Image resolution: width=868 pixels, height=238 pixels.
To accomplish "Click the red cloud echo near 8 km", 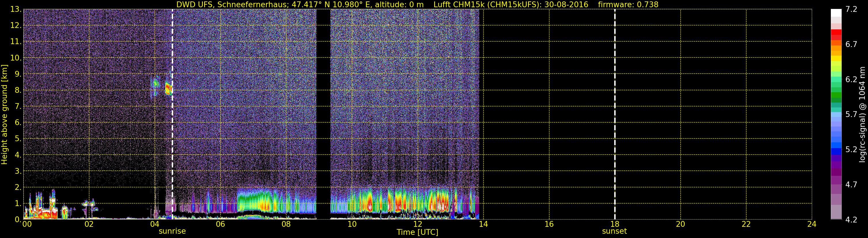I will 169,89.
